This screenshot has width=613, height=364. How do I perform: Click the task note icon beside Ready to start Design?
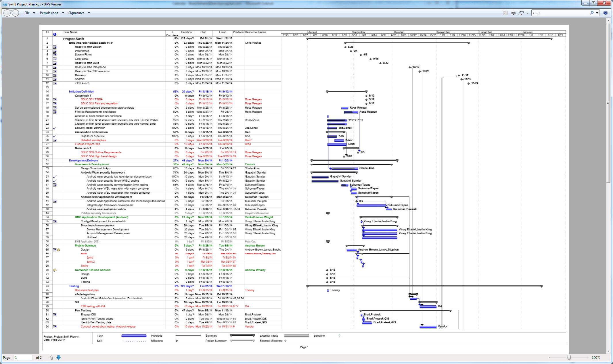55,47
